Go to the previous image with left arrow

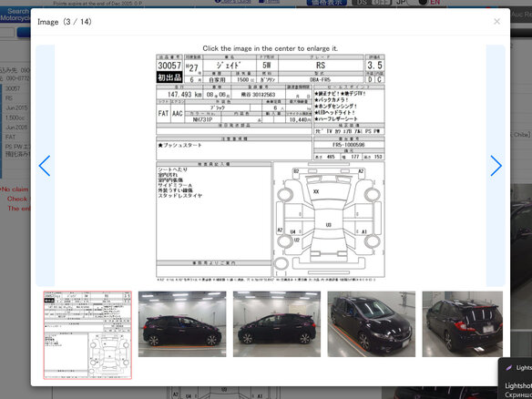click(x=45, y=166)
